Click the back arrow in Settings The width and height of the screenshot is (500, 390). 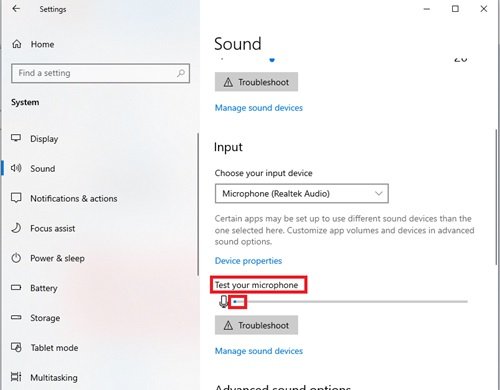pyautogui.click(x=16, y=9)
